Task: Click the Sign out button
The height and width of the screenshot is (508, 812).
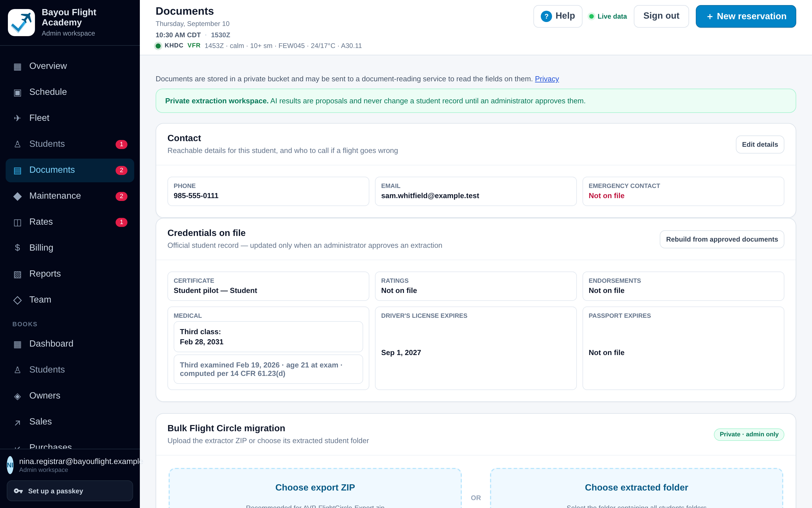Action: 661,16
